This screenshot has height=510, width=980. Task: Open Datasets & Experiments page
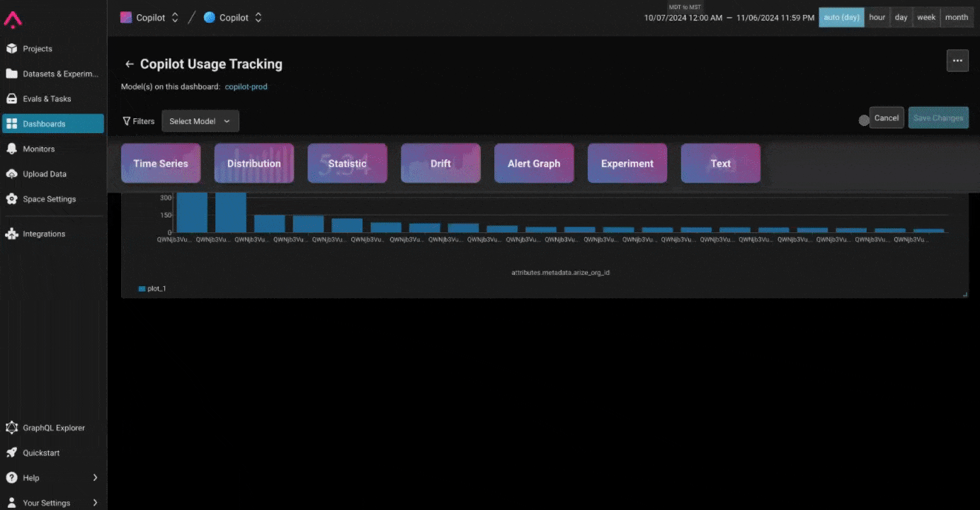53,74
